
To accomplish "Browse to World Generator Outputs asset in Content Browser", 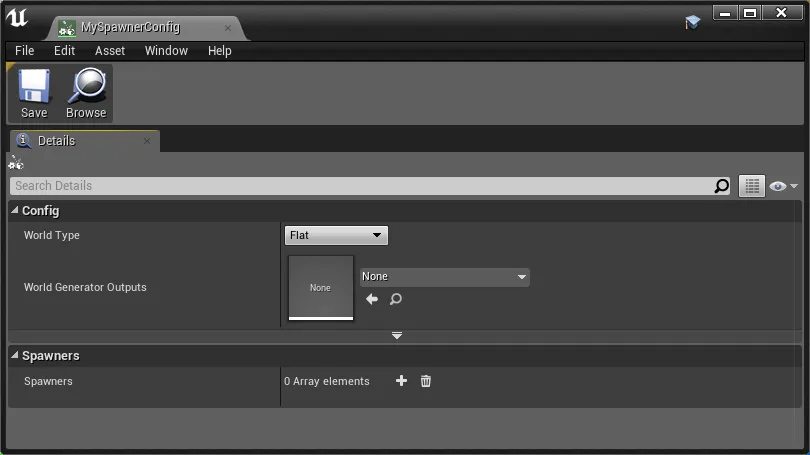I will tap(396, 299).
